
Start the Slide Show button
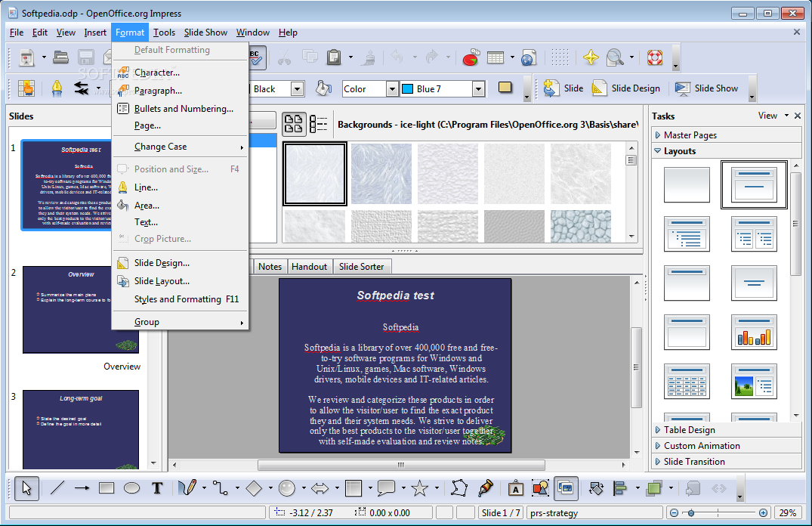[x=706, y=88]
